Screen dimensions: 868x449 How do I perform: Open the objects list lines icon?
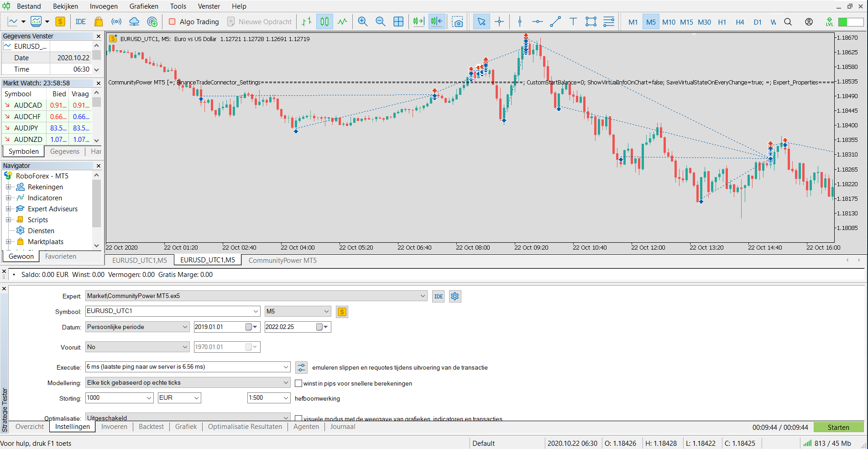point(609,21)
